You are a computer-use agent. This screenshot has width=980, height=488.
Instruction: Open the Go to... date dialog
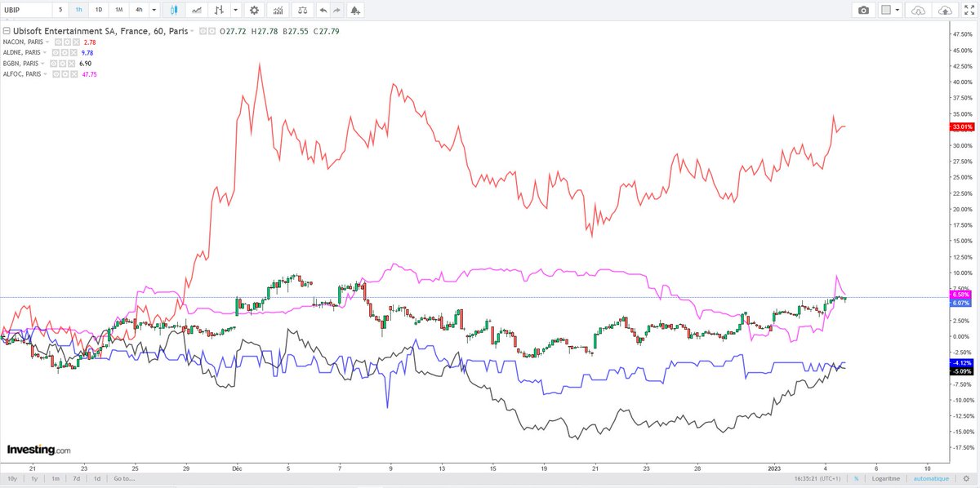point(124,479)
